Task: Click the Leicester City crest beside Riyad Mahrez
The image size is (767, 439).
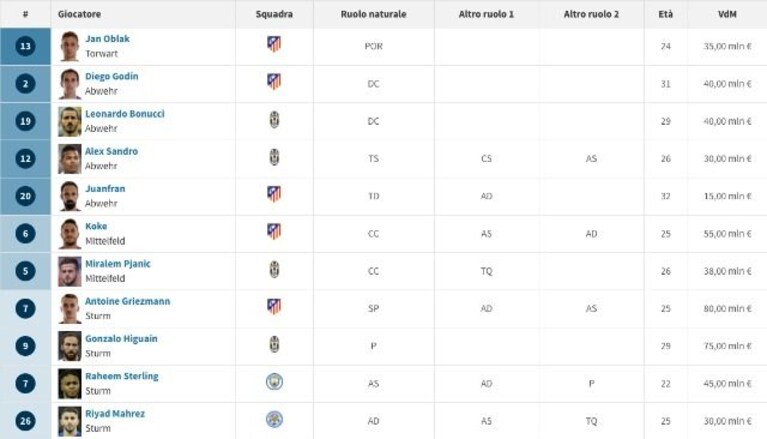Action: tap(274, 419)
